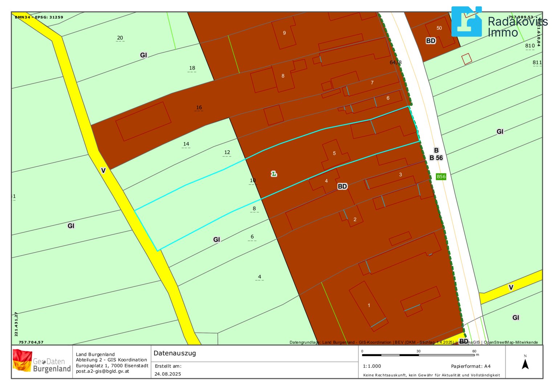
Task: Click the small red square outline near parcel 810
Action: click(467, 59)
